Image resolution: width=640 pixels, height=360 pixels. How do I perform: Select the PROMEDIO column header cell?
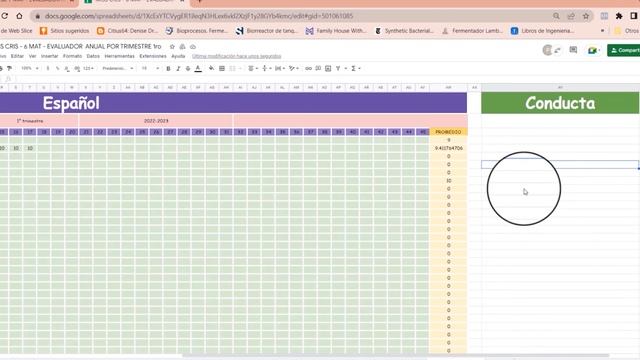(x=448, y=132)
